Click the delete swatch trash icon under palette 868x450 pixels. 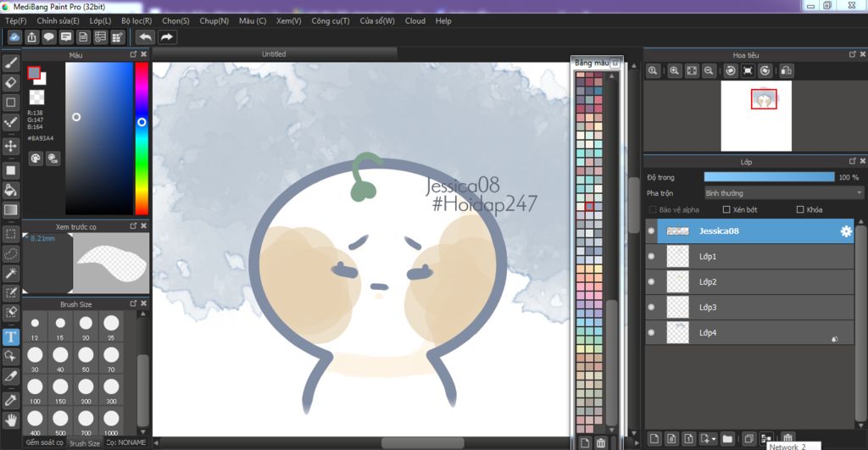tap(601, 443)
